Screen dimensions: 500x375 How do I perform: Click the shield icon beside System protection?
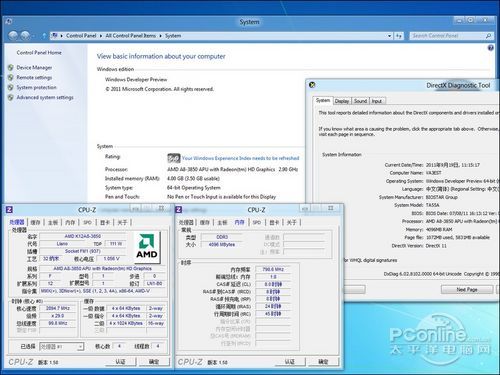(x=11, y=88)
